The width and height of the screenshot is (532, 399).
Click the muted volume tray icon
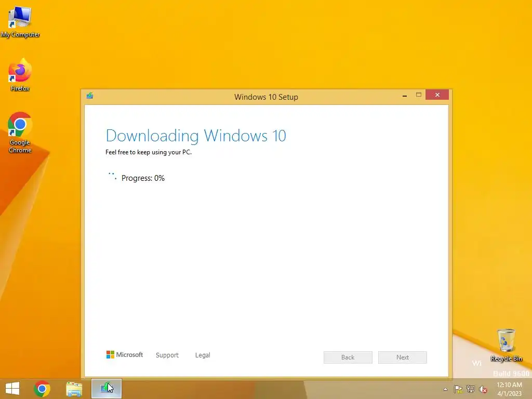[x=483, y=389]
